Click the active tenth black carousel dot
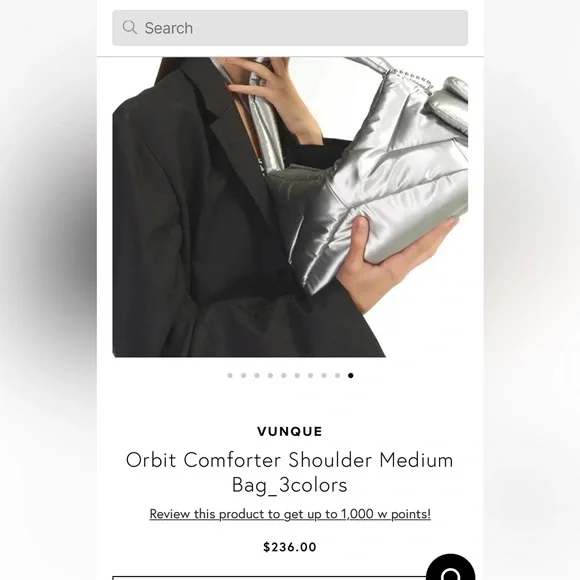 point(351,375)
